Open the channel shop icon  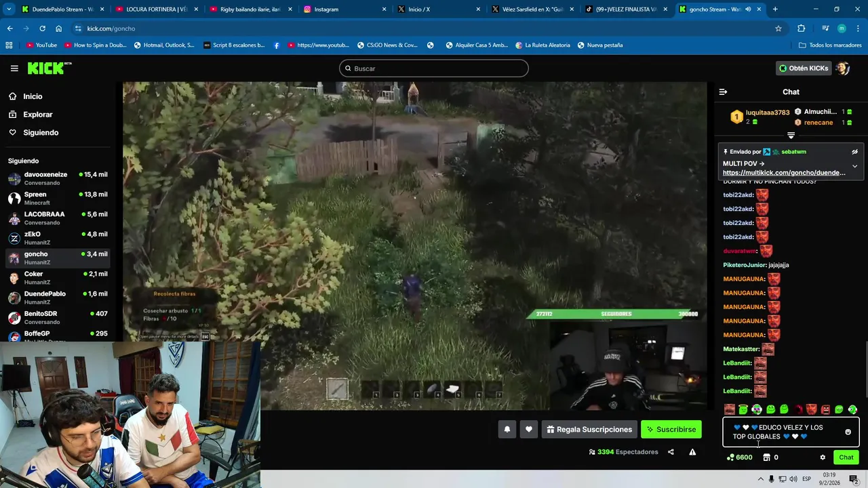point(766,457)
